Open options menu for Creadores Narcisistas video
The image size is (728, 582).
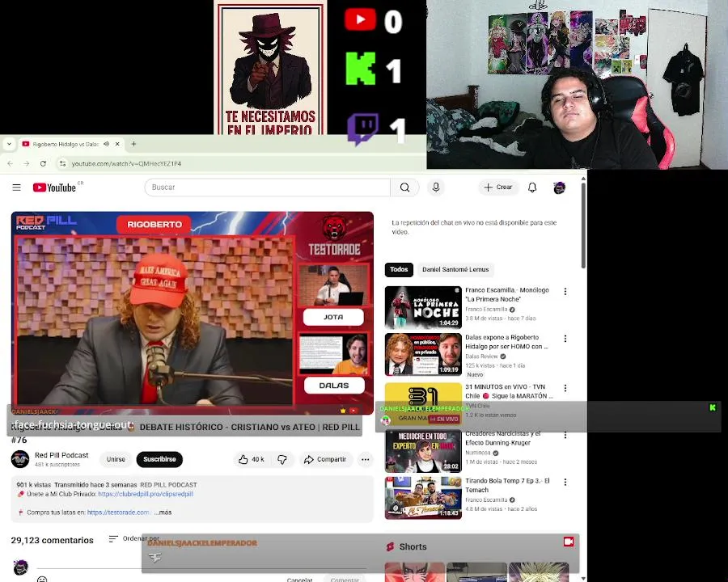(x=565, y=436)
